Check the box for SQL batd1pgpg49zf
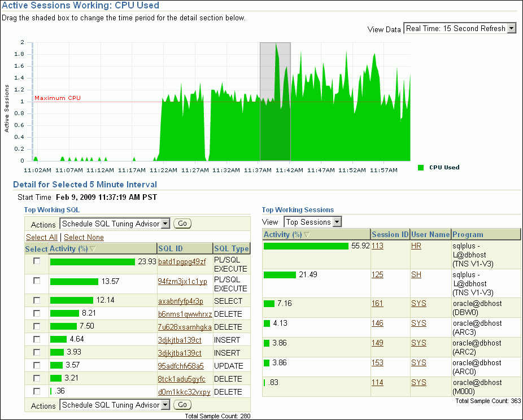 37,261
